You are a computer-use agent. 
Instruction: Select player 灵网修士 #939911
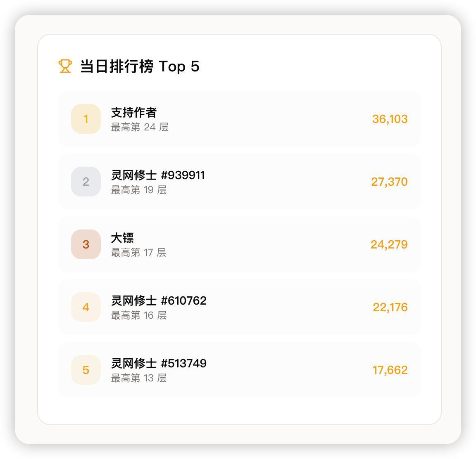click(x=158, y=175)
